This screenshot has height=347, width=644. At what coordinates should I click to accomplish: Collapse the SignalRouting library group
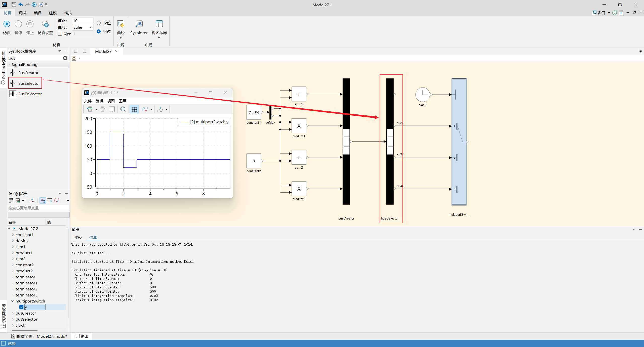pyautogui.click(x=9, y=64)
